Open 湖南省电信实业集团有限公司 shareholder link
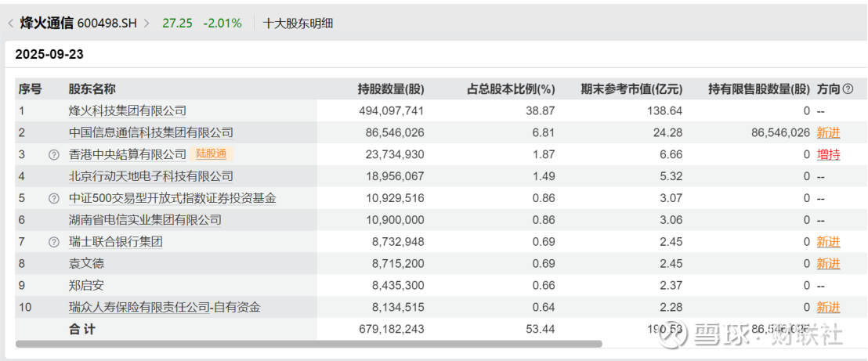This screenshot has width=868, height=361. click(x=145, y=220)
